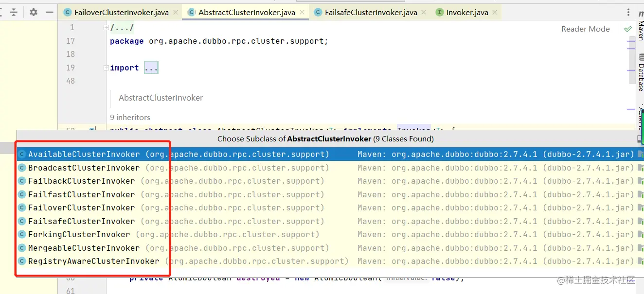644x294 pixels.
Task: Click the AbstractClusterInvoker rendered doc comment
Action: (x=161, y=98)
